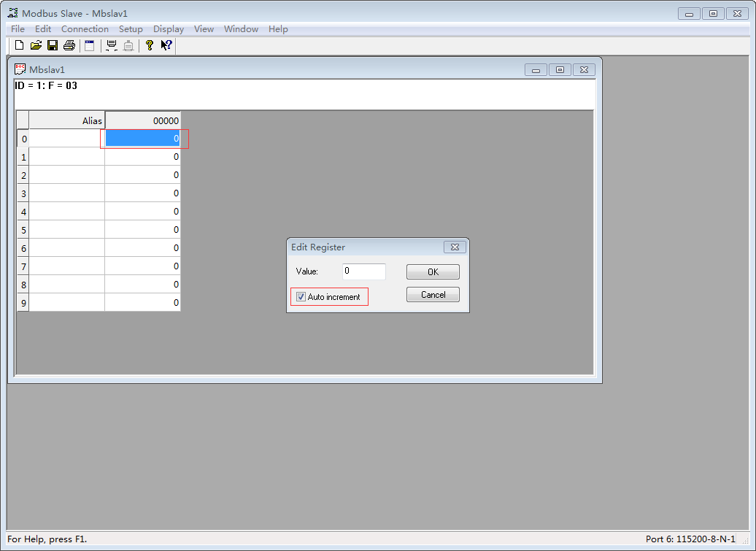Select the value cell in row 9
756x551 pixels.
[143, 303]
